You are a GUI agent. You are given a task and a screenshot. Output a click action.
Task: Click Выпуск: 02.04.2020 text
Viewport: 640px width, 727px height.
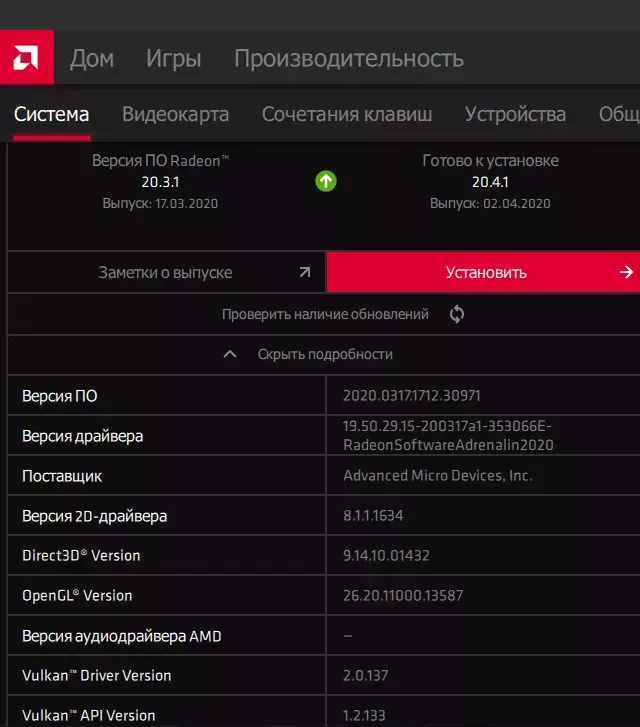pyautogui.click(x=490, y=204)
